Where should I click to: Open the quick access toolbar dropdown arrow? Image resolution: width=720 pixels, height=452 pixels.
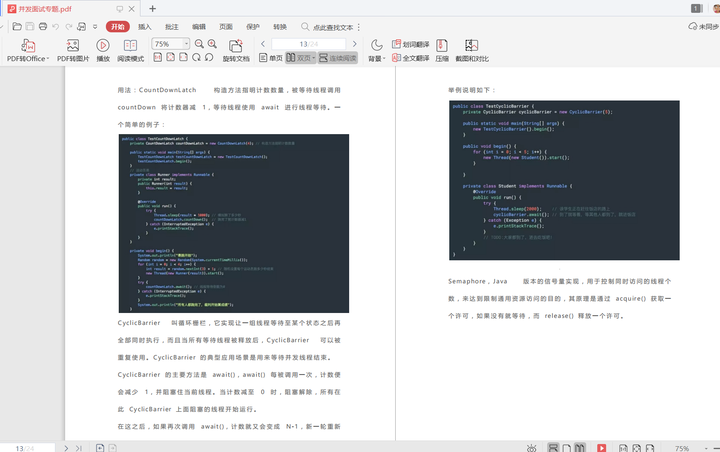[95, 27]
